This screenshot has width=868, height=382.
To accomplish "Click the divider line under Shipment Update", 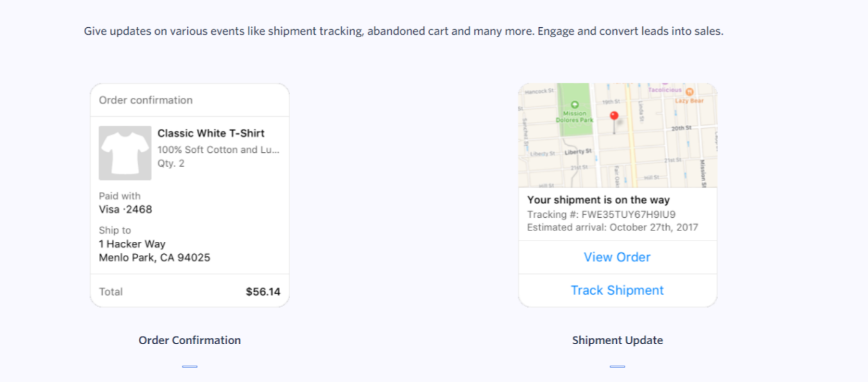I will coord(617,366).
